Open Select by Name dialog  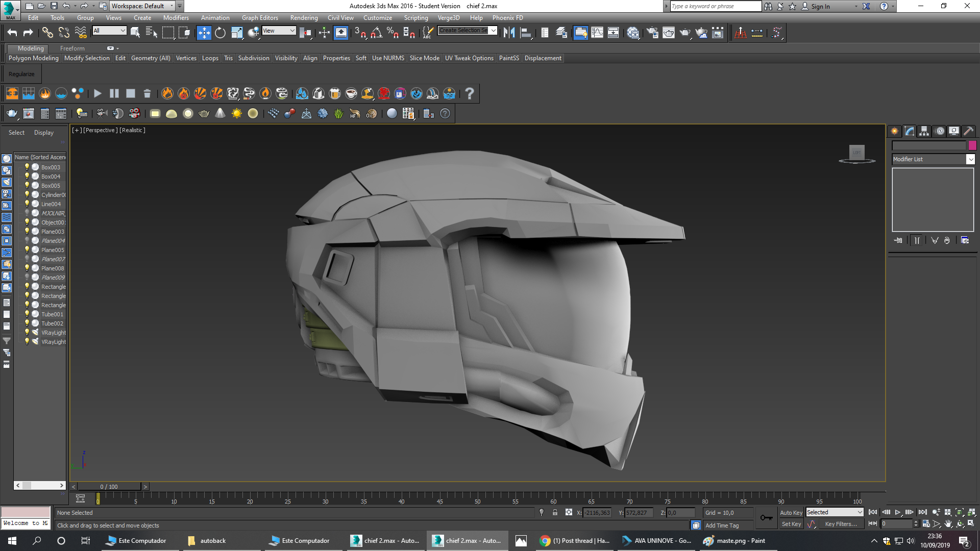tap(152, 33)
